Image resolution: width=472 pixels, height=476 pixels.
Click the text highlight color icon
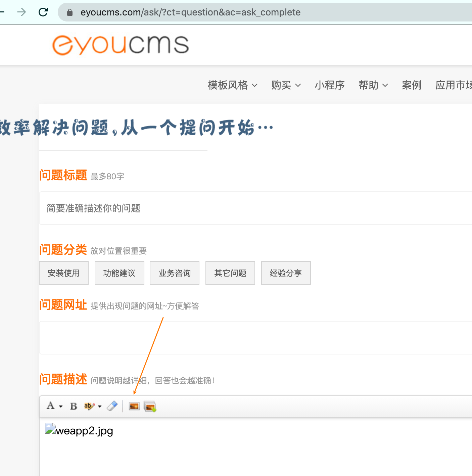pyautogui.click(x=89, y=406)
